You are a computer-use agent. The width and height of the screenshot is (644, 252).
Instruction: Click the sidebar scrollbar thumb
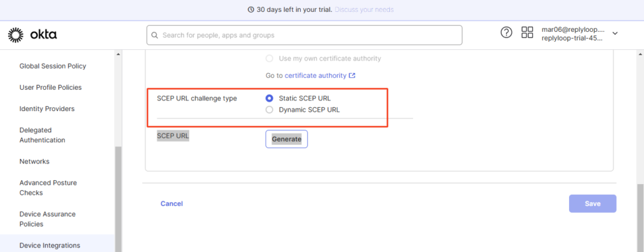coord(118,199)
